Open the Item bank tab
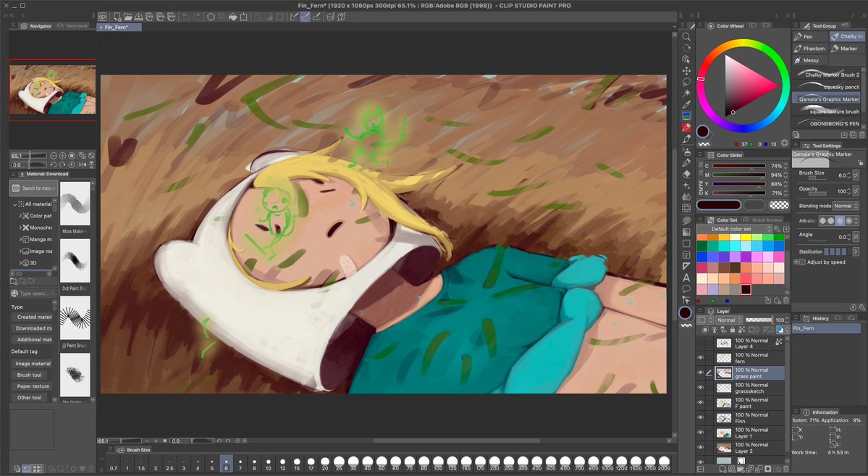Screen dimensions: 868x476 [x=74, y=26]
